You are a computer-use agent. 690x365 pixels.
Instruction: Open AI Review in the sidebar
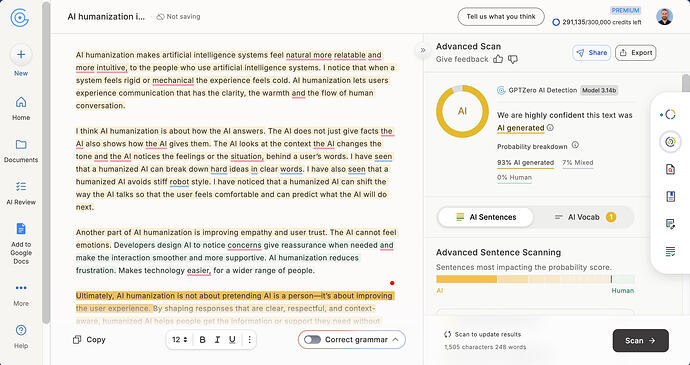coord(21,193)
